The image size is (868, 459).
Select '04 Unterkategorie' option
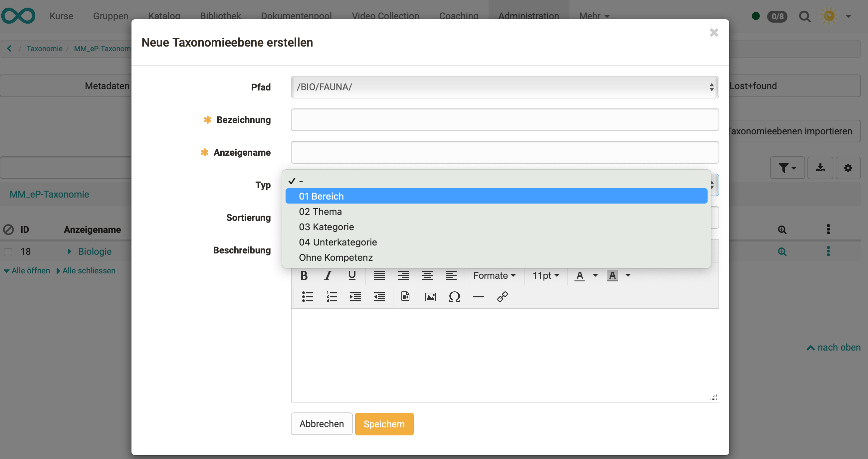(337, 242)
